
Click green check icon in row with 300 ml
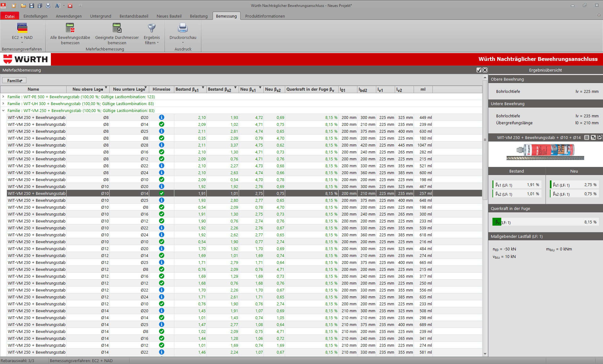pyautogui.click(x=161, y=214)
